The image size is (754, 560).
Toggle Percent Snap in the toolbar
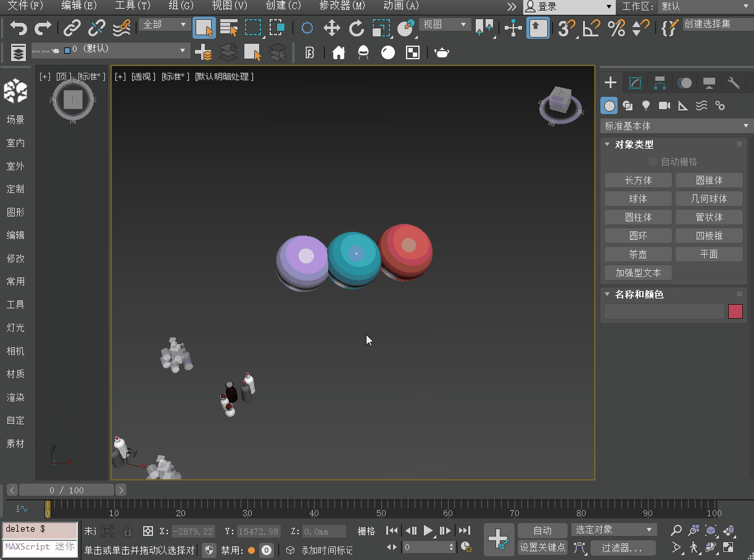(x=616, y=28)
